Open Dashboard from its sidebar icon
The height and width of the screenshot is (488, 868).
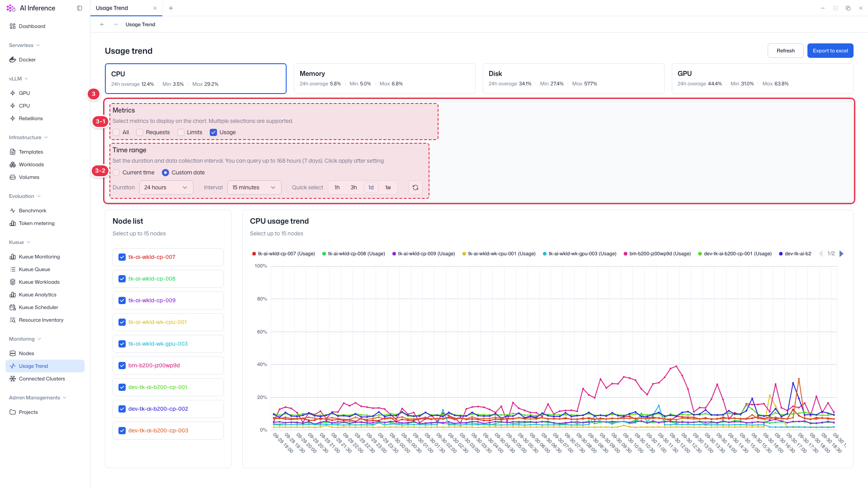click(x=13, y=26)
